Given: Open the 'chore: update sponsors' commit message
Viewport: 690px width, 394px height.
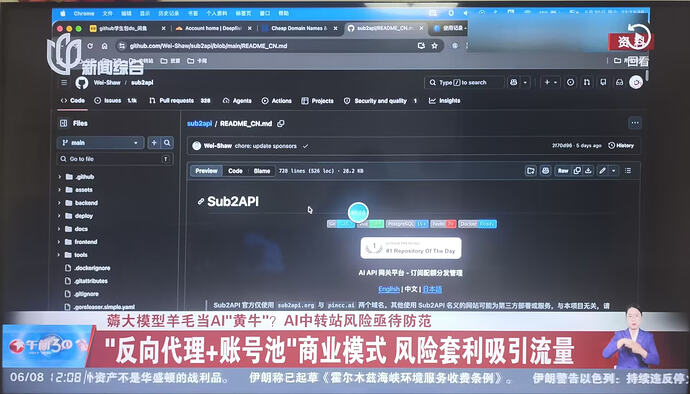Looking at the screenshot, I should tap(265, 146).
